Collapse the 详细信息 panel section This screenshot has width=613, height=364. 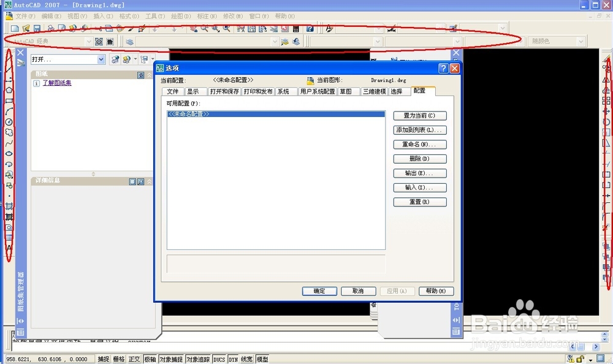click(150, 182)
